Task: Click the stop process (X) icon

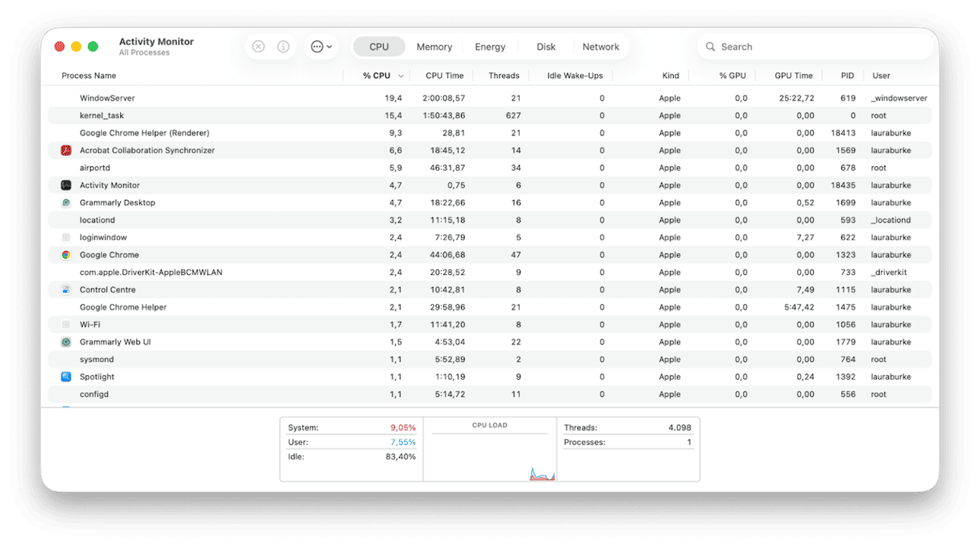Action: click(258, 46)
